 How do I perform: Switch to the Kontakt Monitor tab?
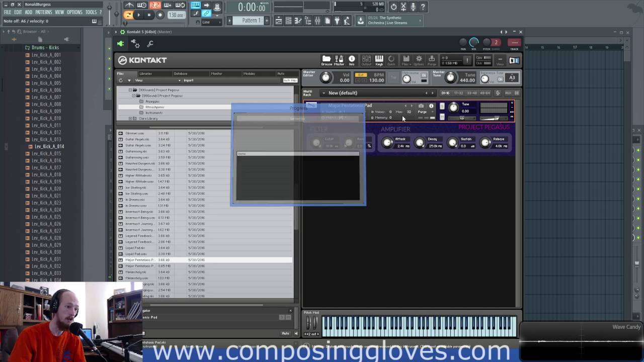click(x=216, y=74)
